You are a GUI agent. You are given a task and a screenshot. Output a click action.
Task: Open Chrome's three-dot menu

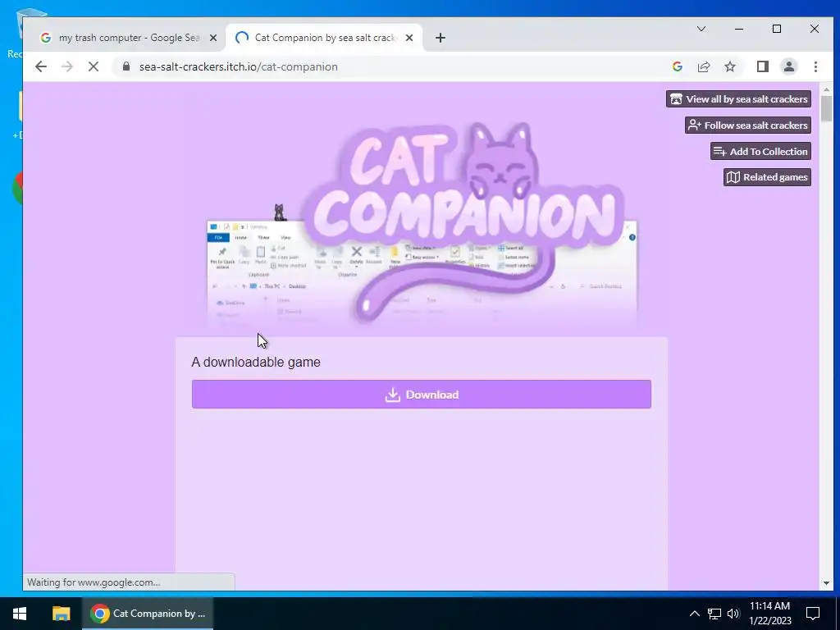click(x=815, y=66)
